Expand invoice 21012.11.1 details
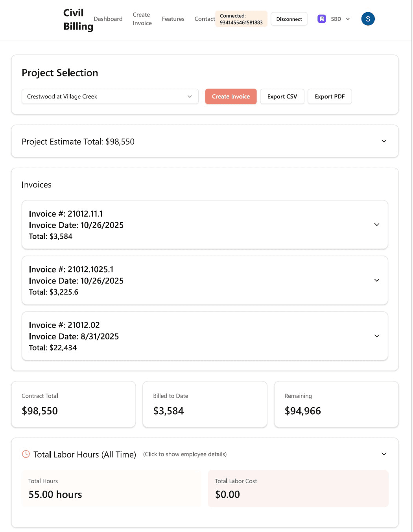413x532 pixels. click(x=377, y=224)
